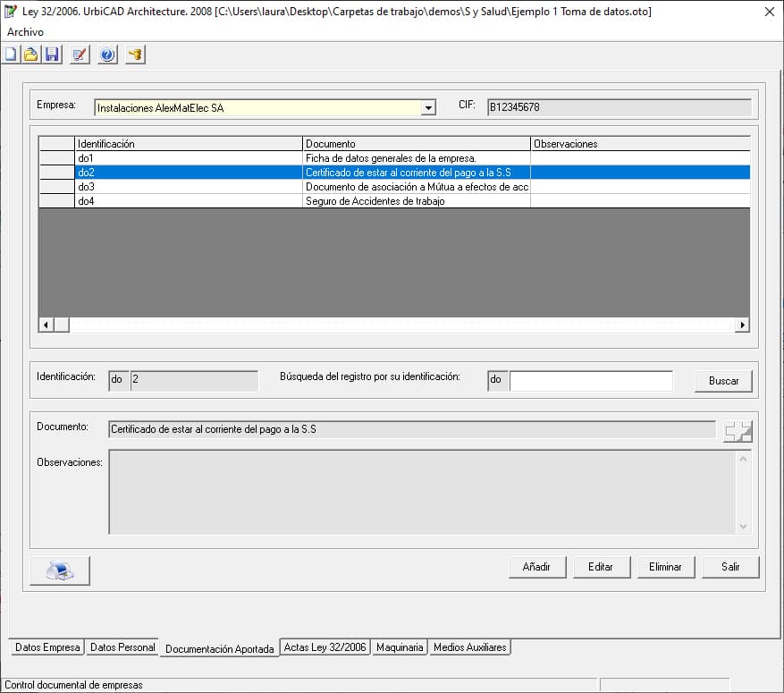The height and width of the screenshot is (693, 784).
Task: Click the browse button beside Documento field
Action: pyautogui.click(x=738, y=431)
